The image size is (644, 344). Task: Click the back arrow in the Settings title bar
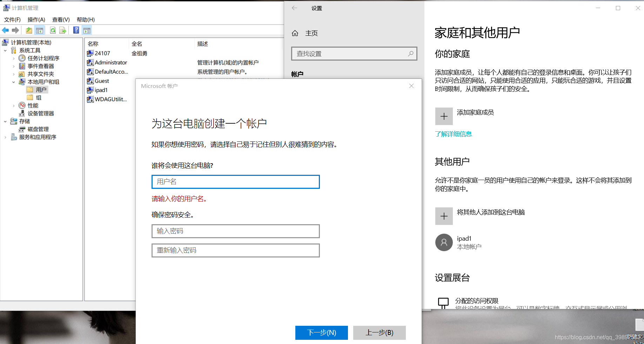click(294, 8)
